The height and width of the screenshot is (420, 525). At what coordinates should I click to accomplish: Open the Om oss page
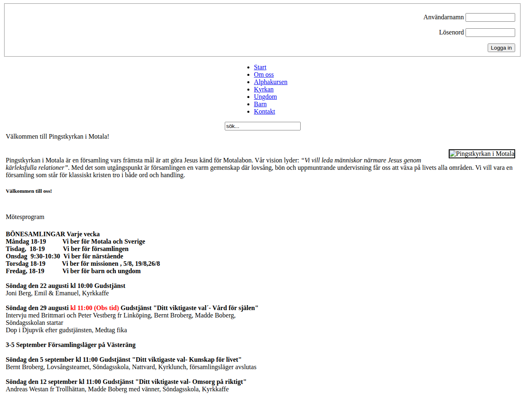click(264, 75)
